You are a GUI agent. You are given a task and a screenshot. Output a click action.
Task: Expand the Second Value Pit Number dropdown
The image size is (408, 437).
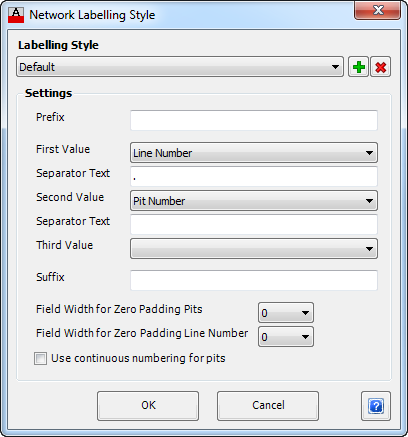(x=254, y=201)
